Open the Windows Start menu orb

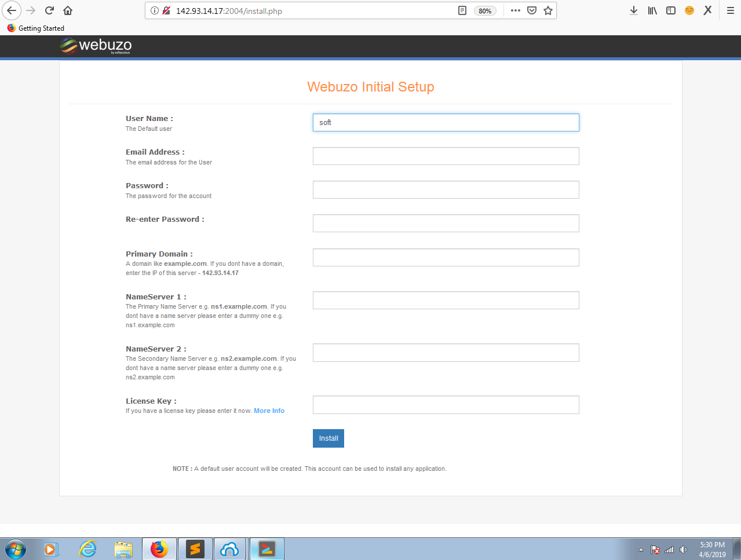[x=15, y=548]
